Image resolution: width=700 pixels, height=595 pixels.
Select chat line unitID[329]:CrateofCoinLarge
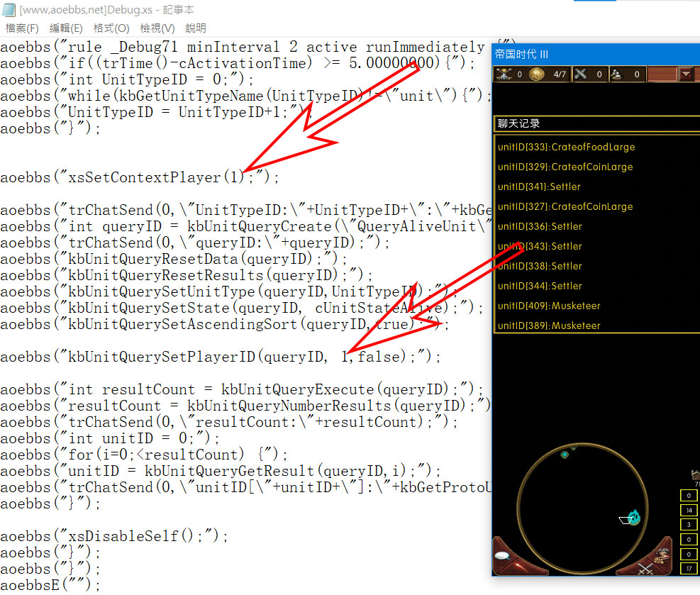[565, 167]
